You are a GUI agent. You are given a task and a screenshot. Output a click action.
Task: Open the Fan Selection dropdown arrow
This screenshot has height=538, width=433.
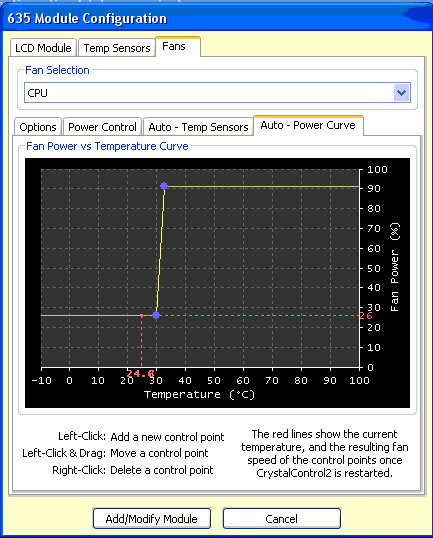click(x=401, y=93)
